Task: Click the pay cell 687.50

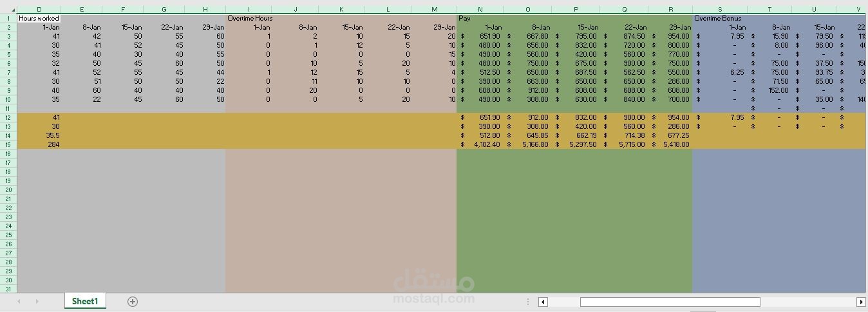Action: click(576, 72)
